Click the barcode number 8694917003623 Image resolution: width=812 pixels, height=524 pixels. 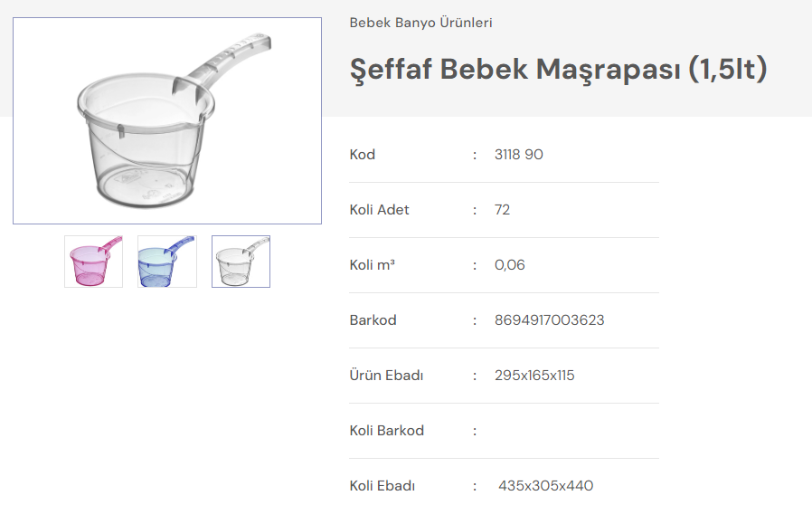pos(550,320)
